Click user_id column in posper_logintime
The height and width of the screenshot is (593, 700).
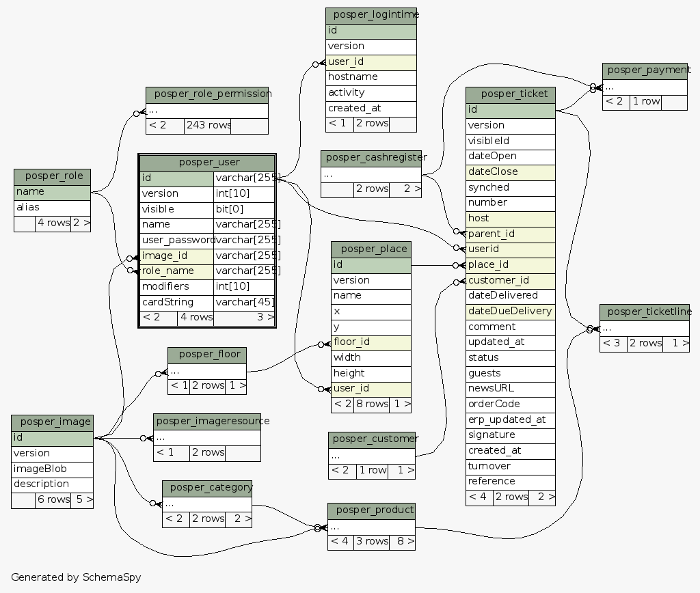(x=371, y=61)
